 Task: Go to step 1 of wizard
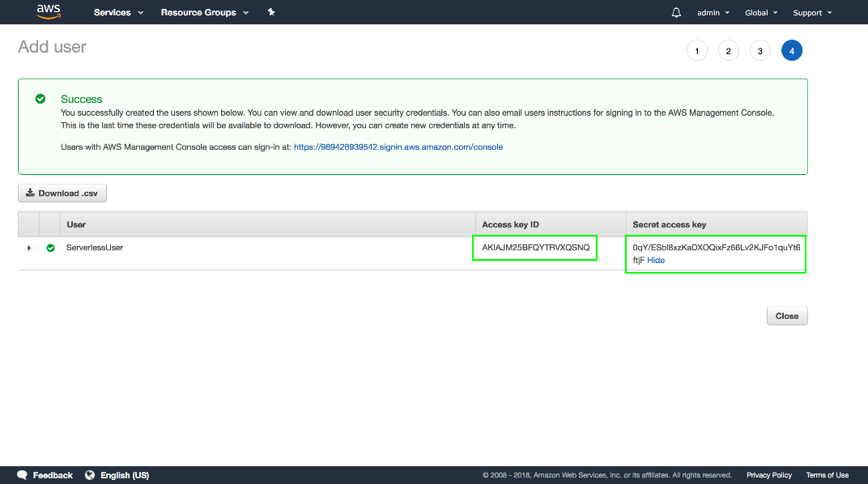[x=696, y=51]
